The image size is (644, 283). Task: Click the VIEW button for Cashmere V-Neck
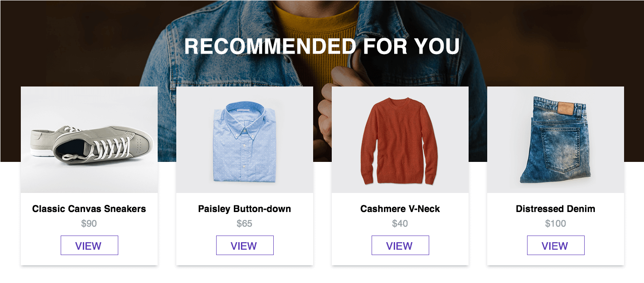[400, 245]
